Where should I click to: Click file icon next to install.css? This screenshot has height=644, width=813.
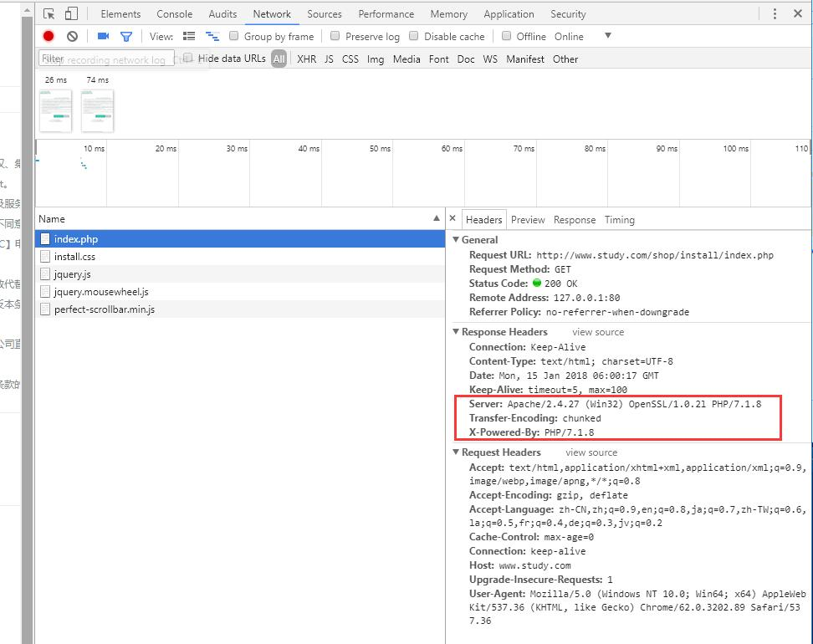45,256
